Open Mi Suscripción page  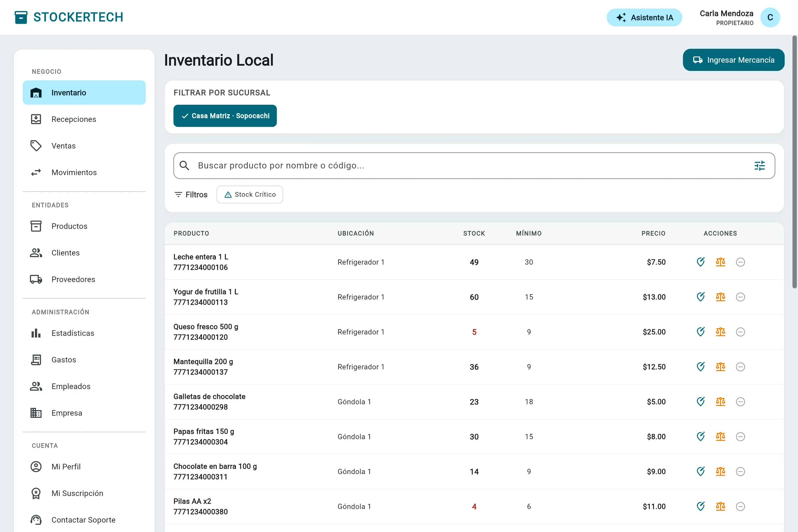84,493
